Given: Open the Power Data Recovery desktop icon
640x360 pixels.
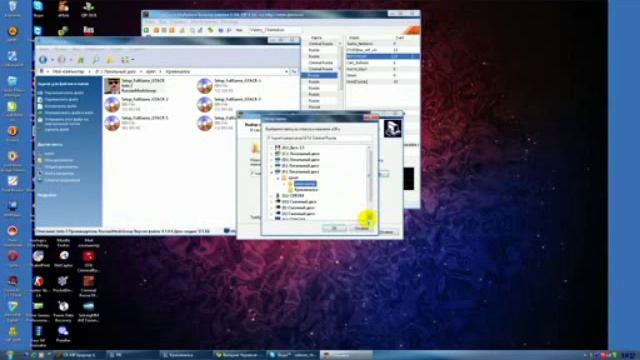Looking at the screenshot, I should tap(63, 311).
